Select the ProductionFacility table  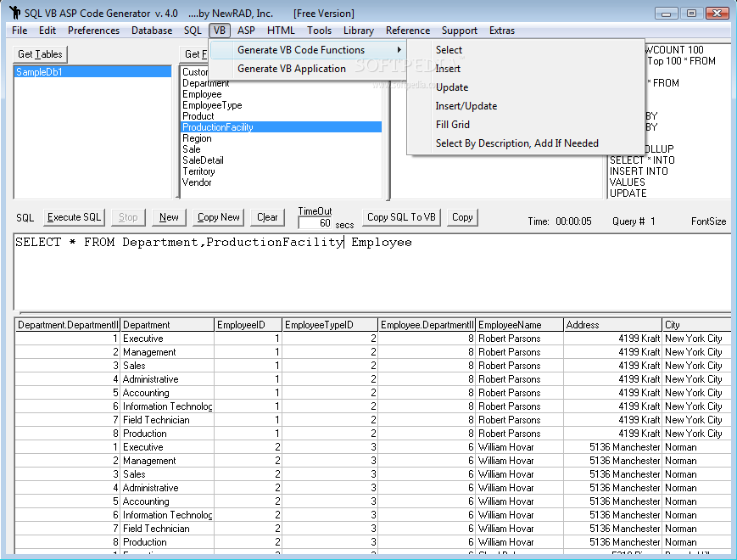[281, 127]
